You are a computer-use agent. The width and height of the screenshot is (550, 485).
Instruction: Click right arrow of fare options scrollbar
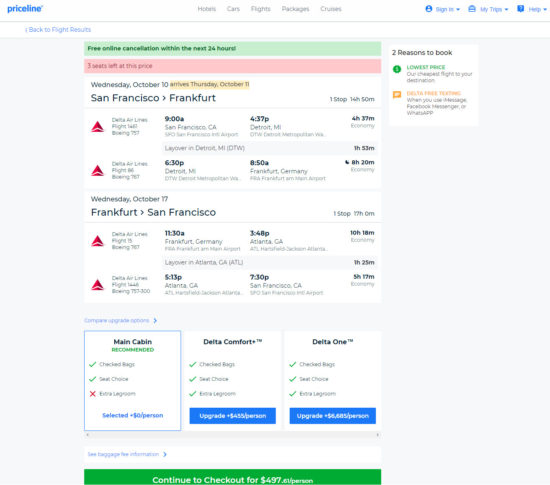pyautogui.click(x=377, y=435)
